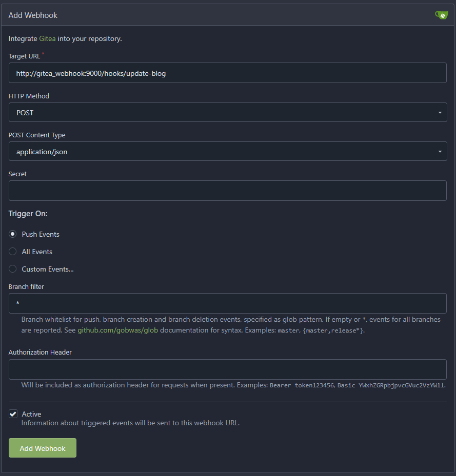Screen dimensions: 456x476
Task: Expand the POST Content Type application/json dropdown
Action: tap(227, 152)
